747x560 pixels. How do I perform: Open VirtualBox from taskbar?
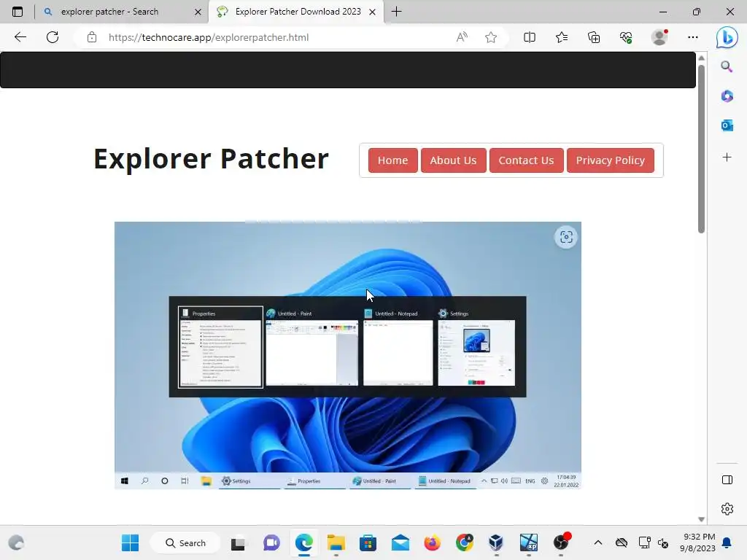click(x=496, y=542)
